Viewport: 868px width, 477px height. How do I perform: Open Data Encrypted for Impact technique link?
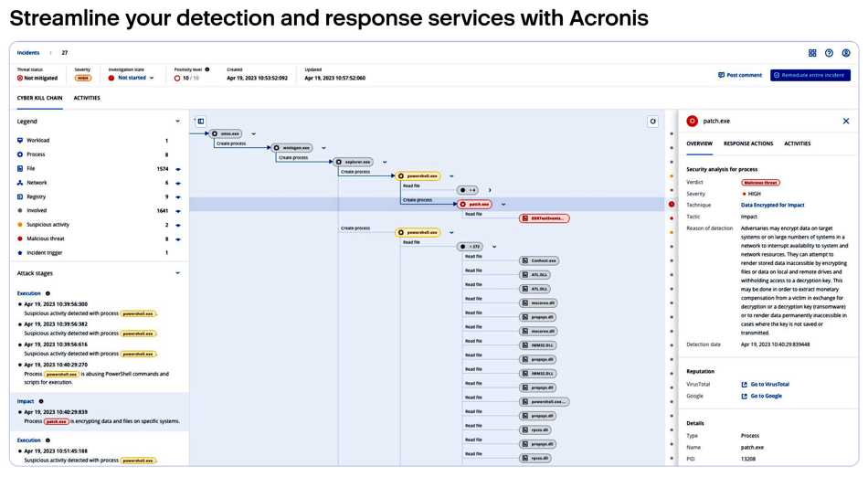772,206
